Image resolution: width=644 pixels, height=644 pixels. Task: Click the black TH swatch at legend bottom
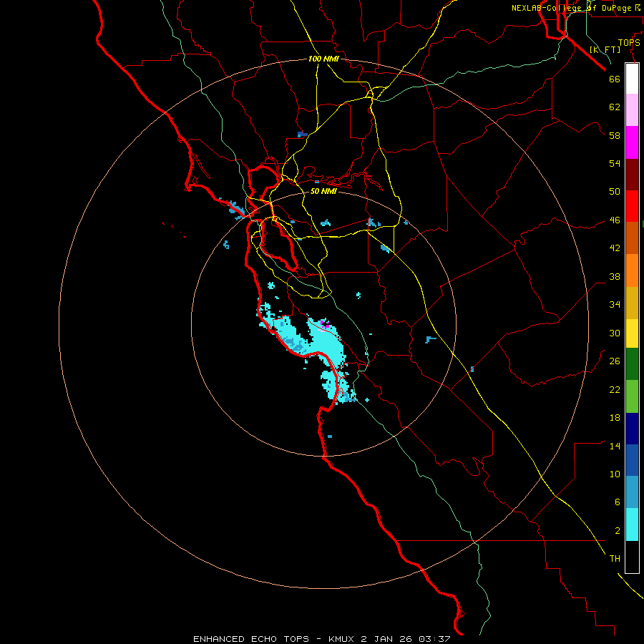coord(632,557)
